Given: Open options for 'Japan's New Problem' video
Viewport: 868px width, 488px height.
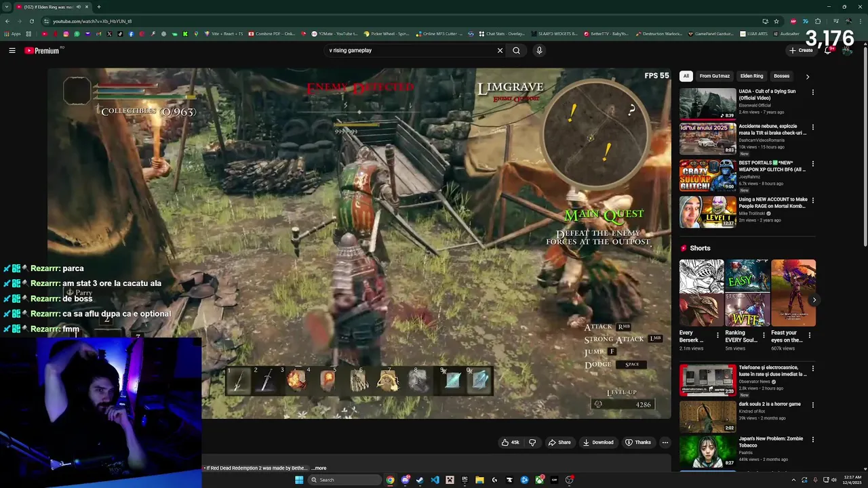Looking at the screenshot, I should click(x=813, y=439).
